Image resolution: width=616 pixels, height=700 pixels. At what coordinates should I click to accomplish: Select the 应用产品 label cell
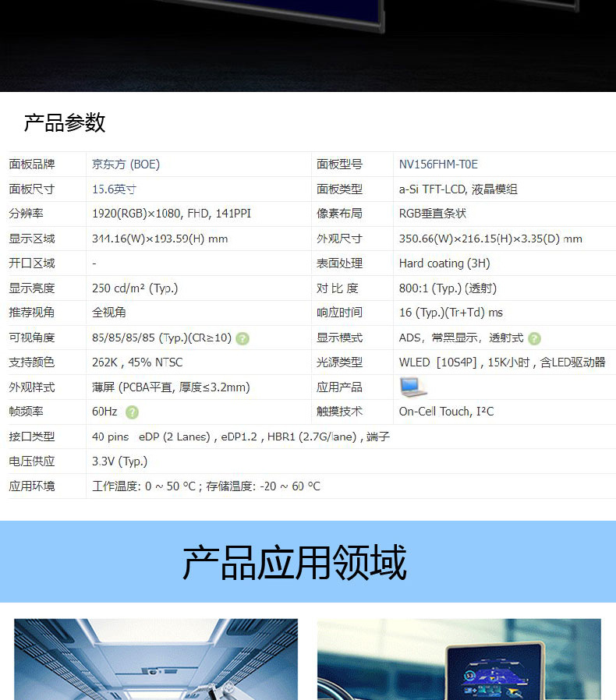[339, 387]
